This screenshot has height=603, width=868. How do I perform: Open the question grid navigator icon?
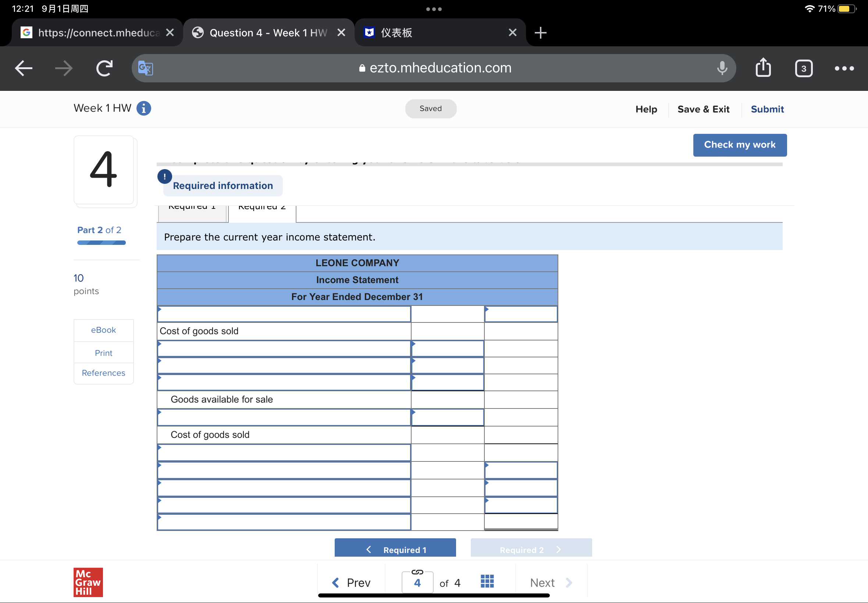487,581
